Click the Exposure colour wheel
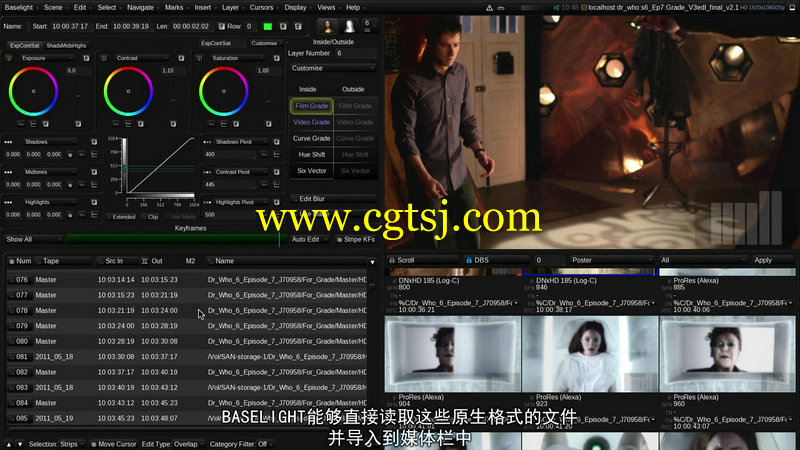 tap(33, 91)
